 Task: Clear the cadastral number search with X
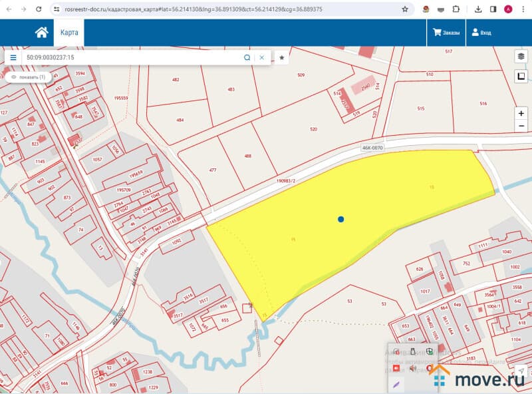pyautogui.click(x=262, y=58)
